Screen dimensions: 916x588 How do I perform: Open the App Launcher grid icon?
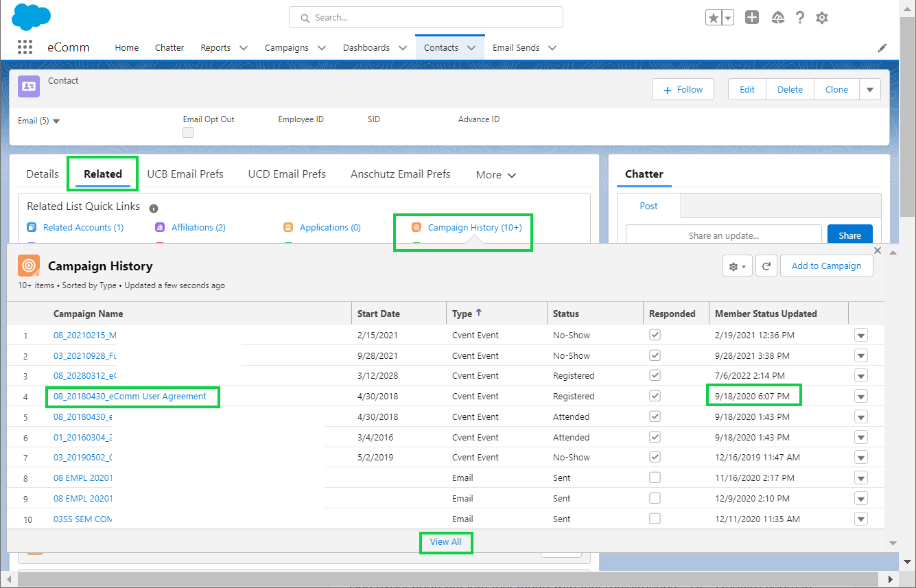[x=25, y=47]
